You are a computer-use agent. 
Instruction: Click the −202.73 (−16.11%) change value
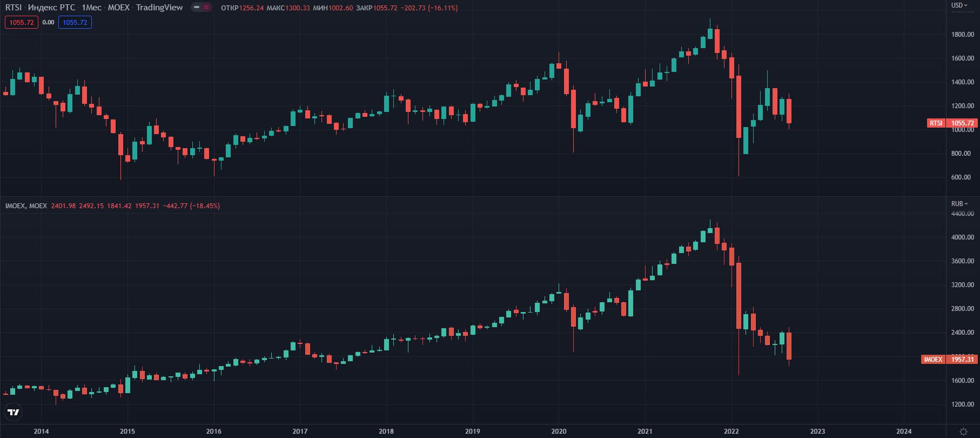tap(429, 8)
